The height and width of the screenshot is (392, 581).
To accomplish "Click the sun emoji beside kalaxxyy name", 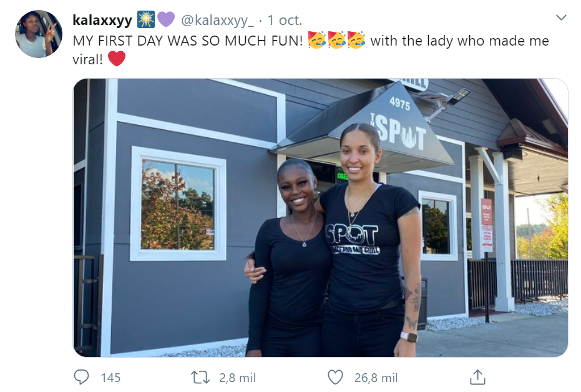I will click(x=146, y=19).
